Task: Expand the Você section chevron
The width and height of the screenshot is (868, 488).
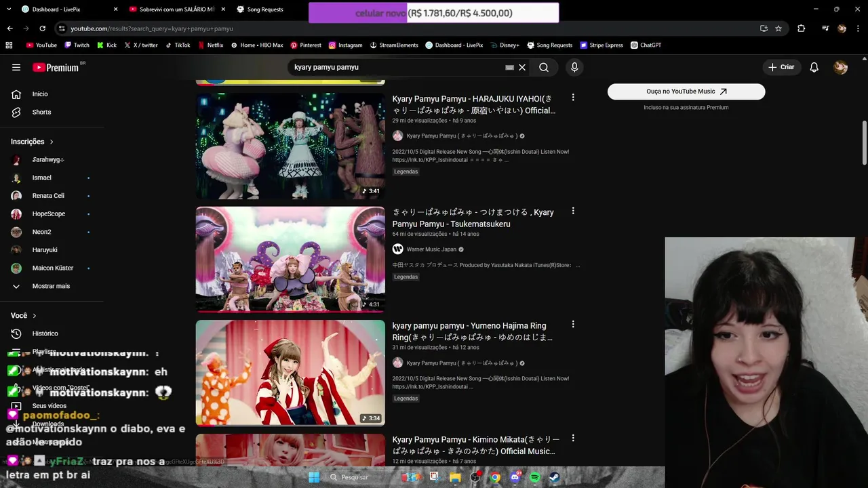Action: coord(35,316)
